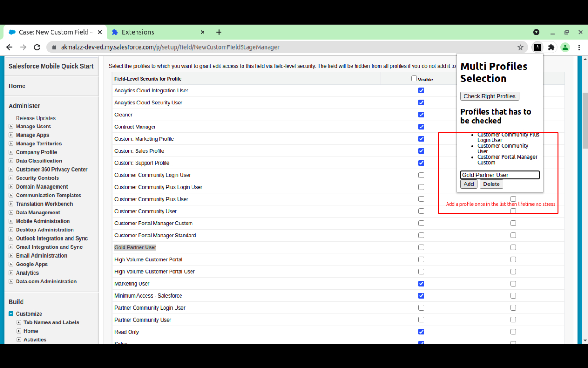
Task: Expand Analytics node in sidebar
Action: [x=11, y=273]
